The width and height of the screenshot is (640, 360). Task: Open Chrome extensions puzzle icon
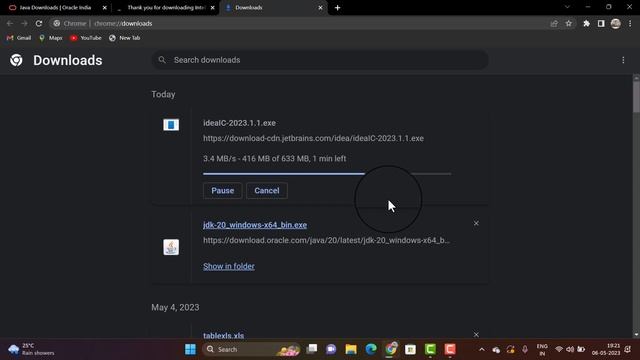pos(587,24)
